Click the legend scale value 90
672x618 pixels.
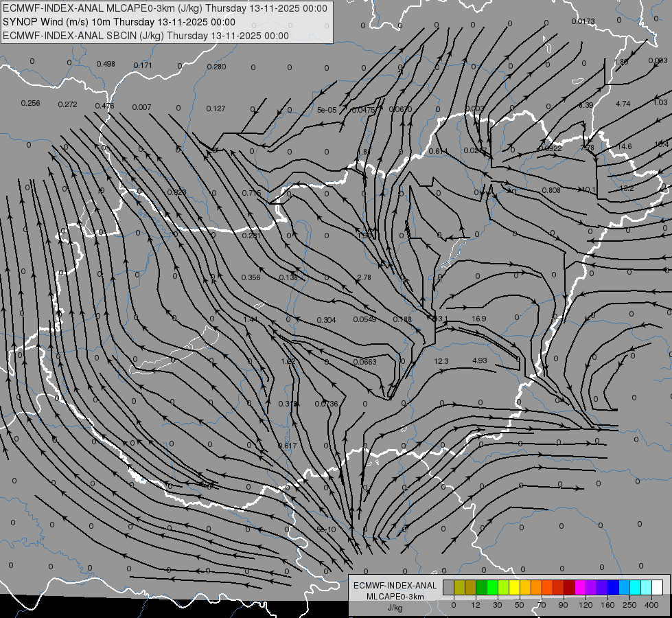[x=563, y=605]
